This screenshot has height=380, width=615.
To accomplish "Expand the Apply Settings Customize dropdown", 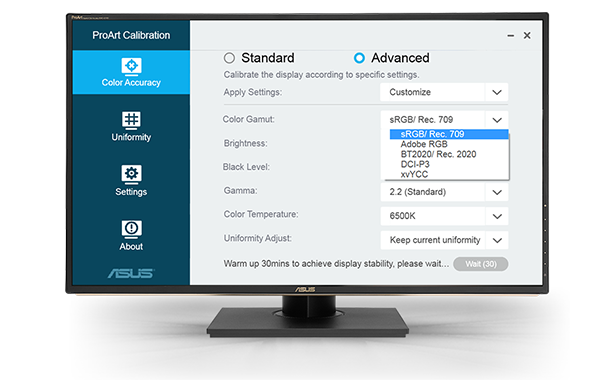I will [444, 92].
